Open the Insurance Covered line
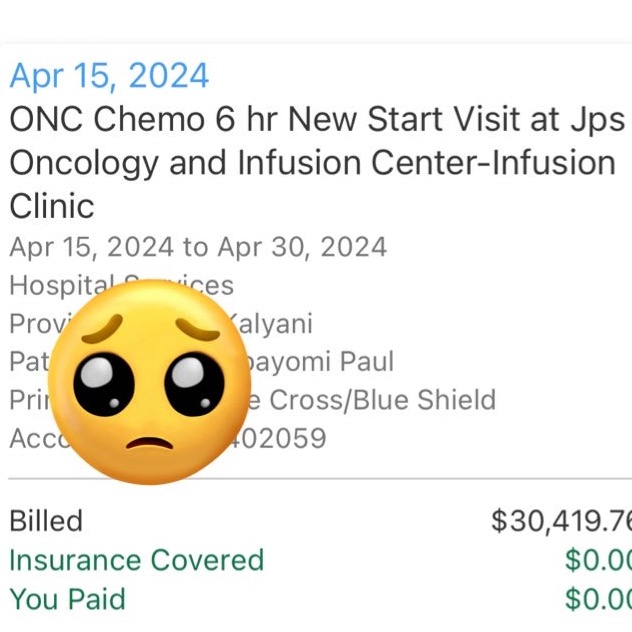Screen dimensions: 632x632 coord(137,560)
